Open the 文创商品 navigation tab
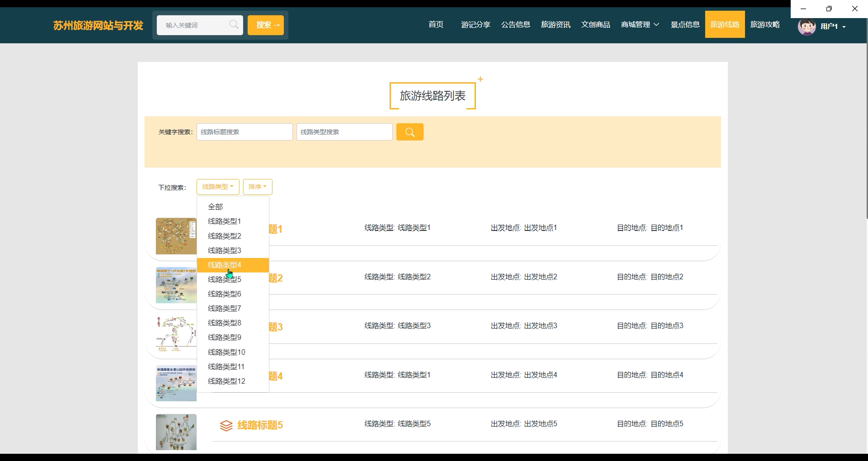The image size is (868, 461). pyautogui.click(x=595, y=24)
